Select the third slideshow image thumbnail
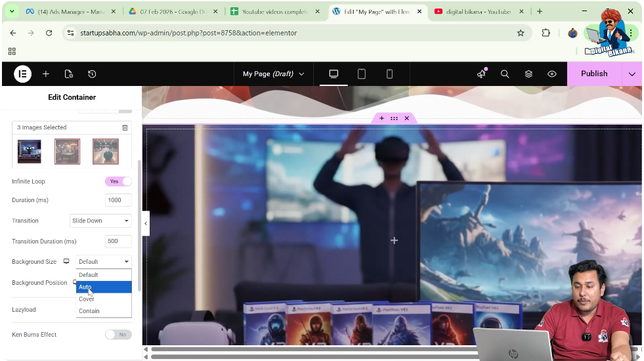The width and height of the screenshot is (644, 361). [x=106, y=152]
